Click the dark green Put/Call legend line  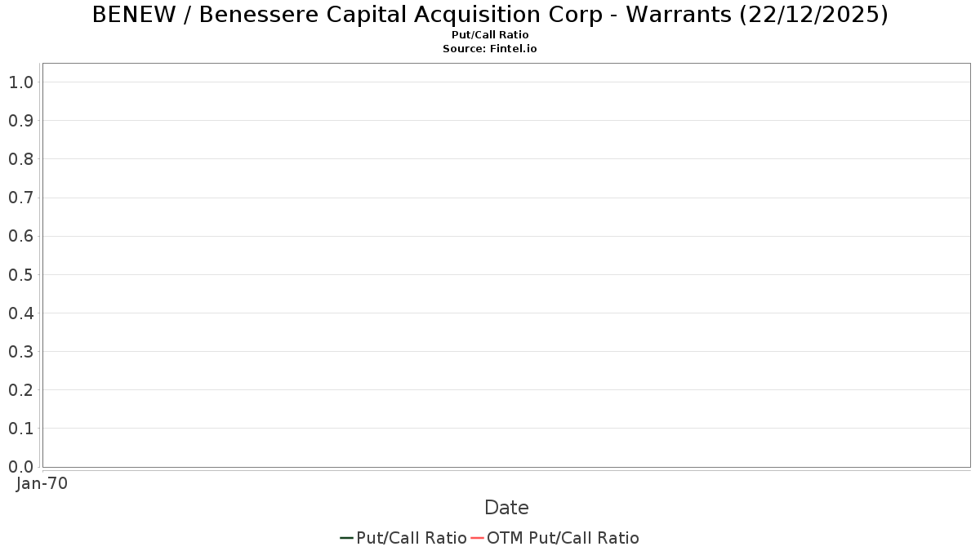click(346, 538)
